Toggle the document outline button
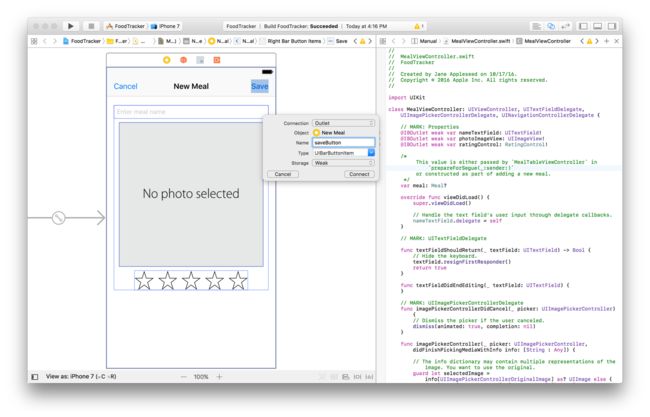The height and width of the screenshot is (417, 650). click(35, 377)
